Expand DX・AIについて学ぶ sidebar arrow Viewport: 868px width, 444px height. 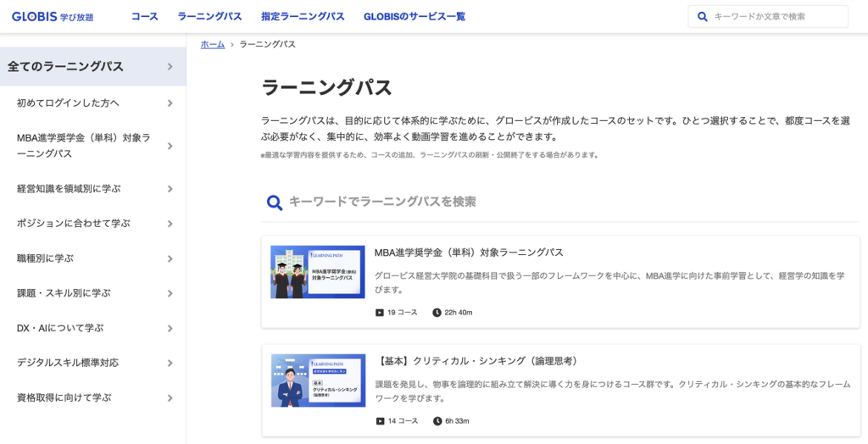[x=170, y=328]
